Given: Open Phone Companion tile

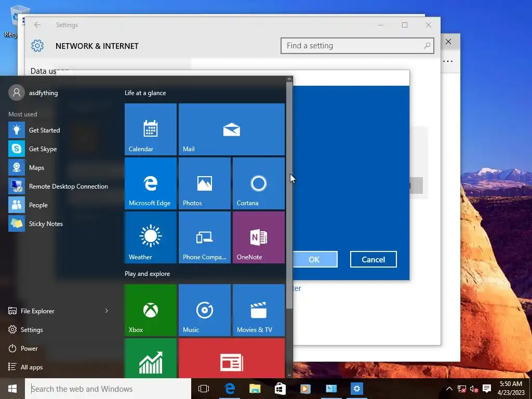Looking at the screenshot, I should coord(205,237).
